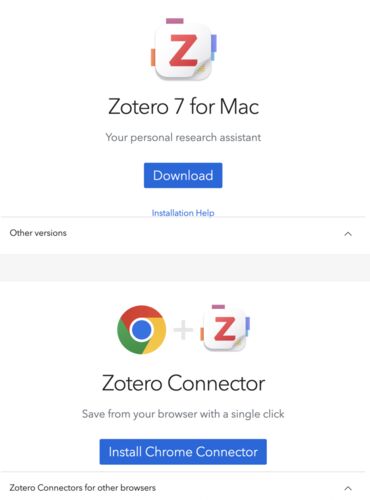Click the red Z in the large Zotero logo
Viewport: 370px width, 500px height.
coord(183,50)
